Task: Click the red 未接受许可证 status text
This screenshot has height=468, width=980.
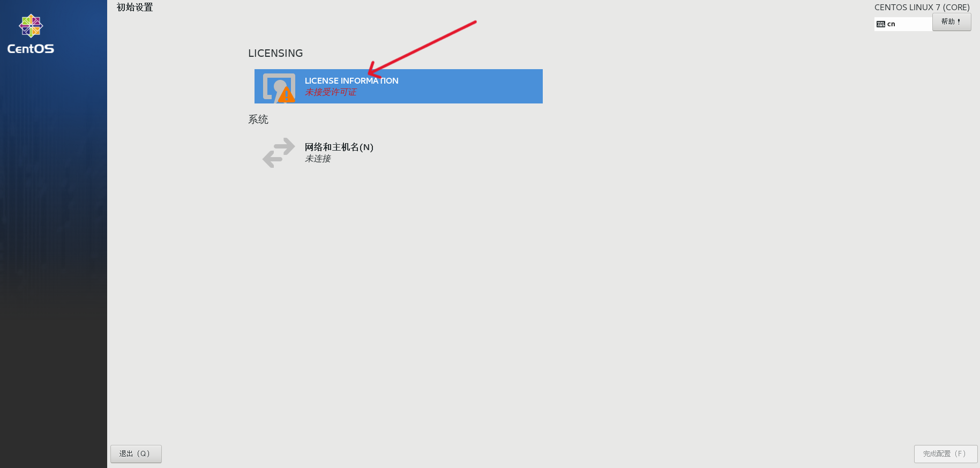Action: (x=331, y=92)
